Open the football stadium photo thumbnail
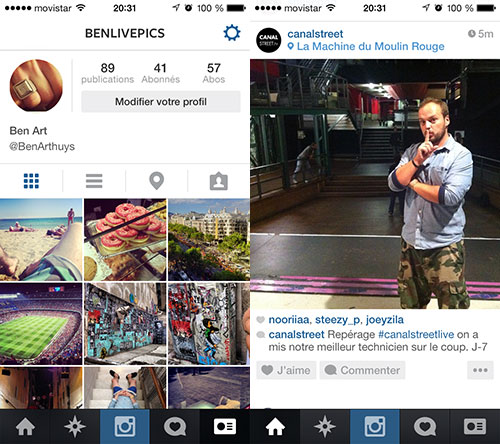 tap(41, 324)
